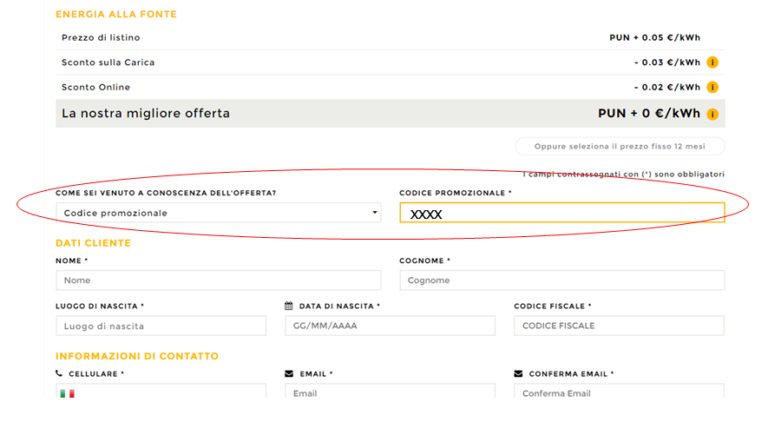Click into the Nome text field
The image size is (768, 422).
(218, 280)
